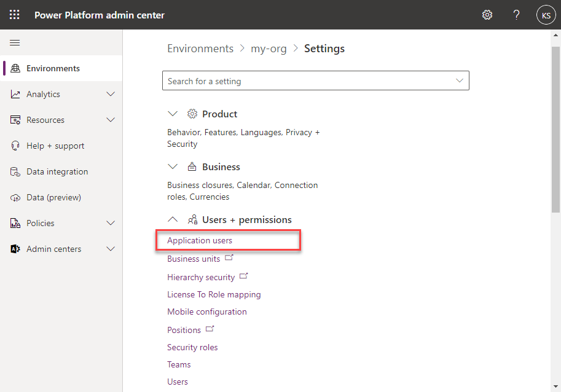This screenshot has height=392, width=561.
Task: Open the Positions link
Action: click(184, 330)
